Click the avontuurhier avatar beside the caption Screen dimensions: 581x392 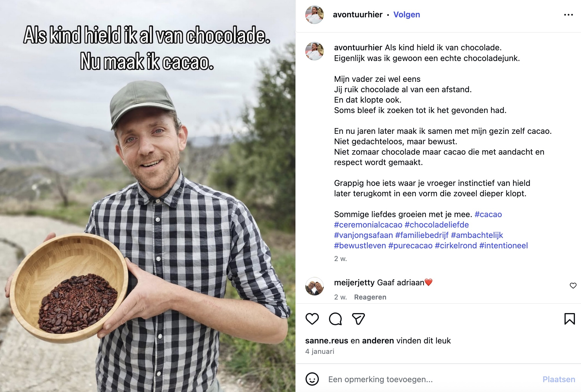(314, 51)
